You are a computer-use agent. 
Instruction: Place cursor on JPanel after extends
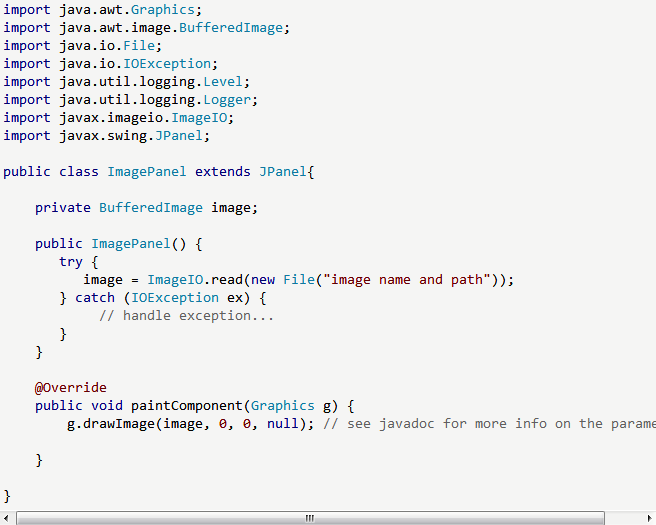pyautogui.click(x=283, y=172)
